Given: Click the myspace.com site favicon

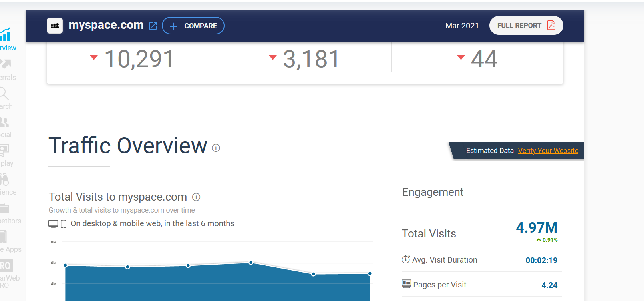Looking at the screenshot, I should [x=55, y=26].
